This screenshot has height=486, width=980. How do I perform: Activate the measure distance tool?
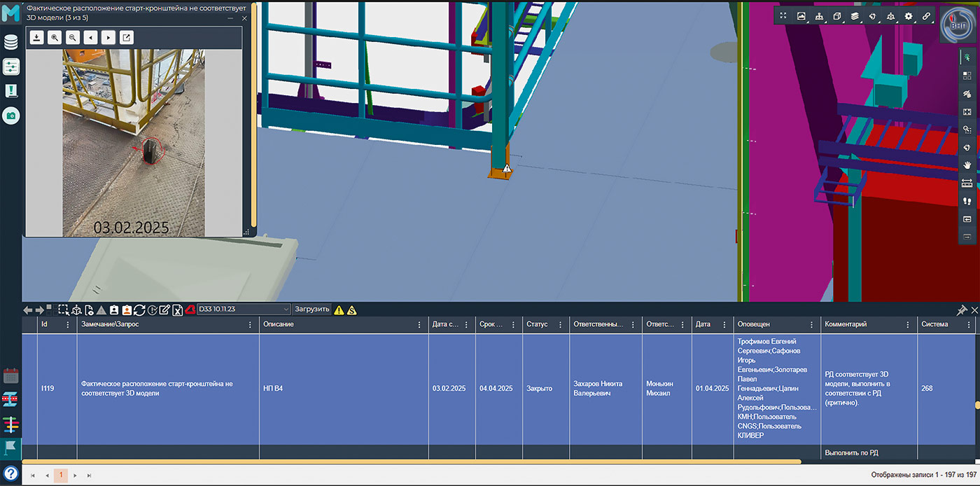point(967,183)
